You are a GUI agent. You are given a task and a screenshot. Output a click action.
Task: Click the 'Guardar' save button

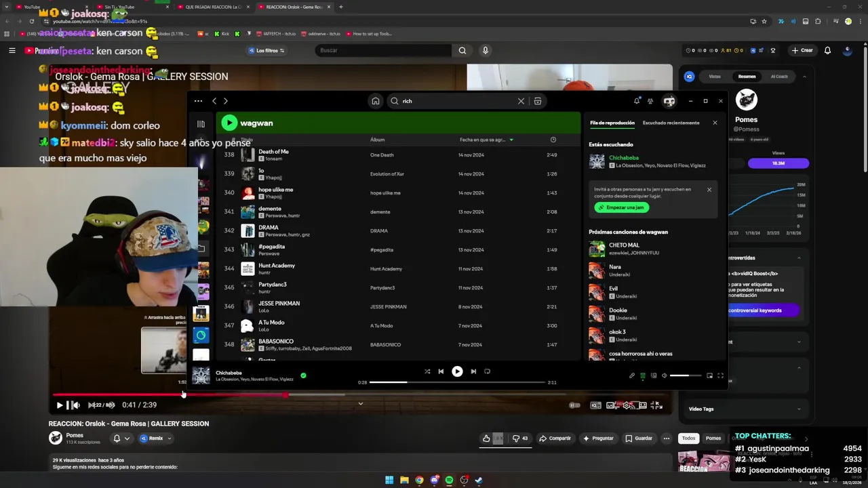[639, 439]
